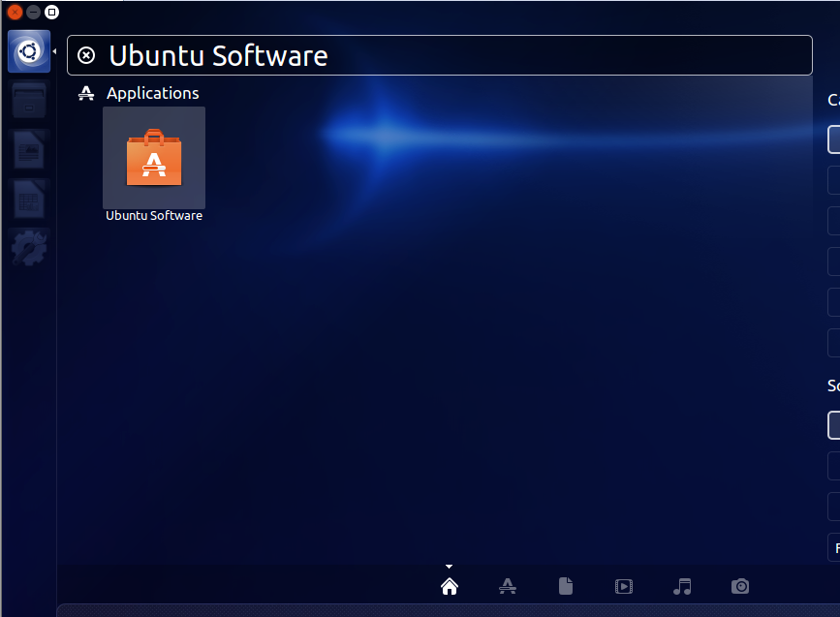Switch to the Video lens
The height and width of the screenshot is (617, 840).
pyautogui.click(x=624, y=586)
